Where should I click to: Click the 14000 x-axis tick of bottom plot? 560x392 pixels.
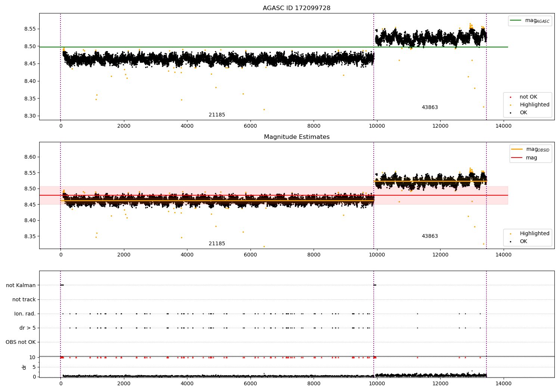[x=503, y=383]
